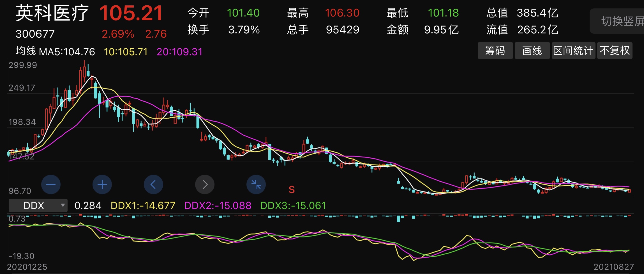This screenshot has height=274, width=644.
Task: Click the start date 20201225
Action: tap(27, 267)
